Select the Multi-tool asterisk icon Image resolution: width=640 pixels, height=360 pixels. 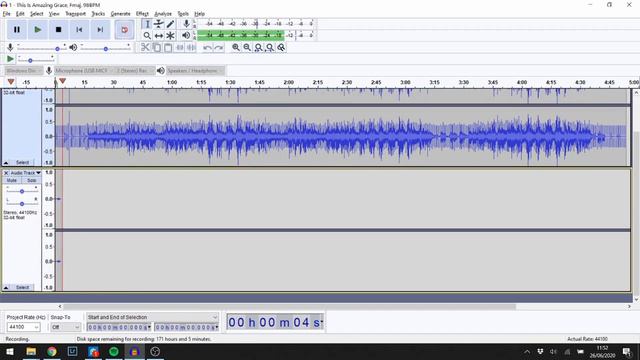(170, 36)
